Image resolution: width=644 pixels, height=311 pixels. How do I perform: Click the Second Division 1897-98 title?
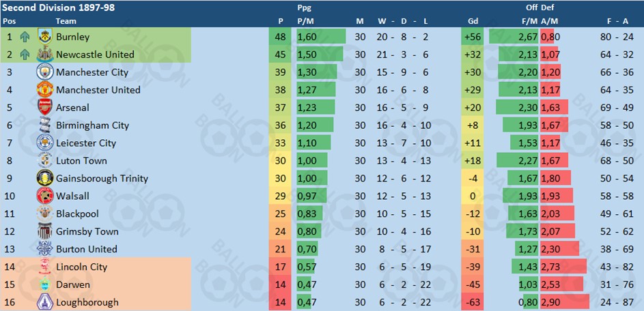coord(58,8)
